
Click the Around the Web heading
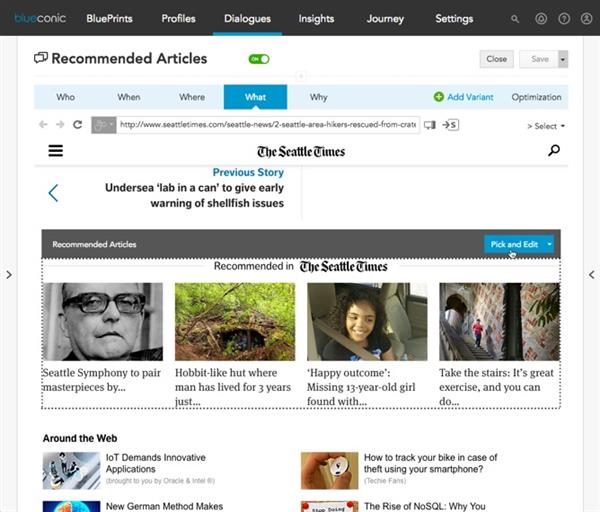click(80, 438)
